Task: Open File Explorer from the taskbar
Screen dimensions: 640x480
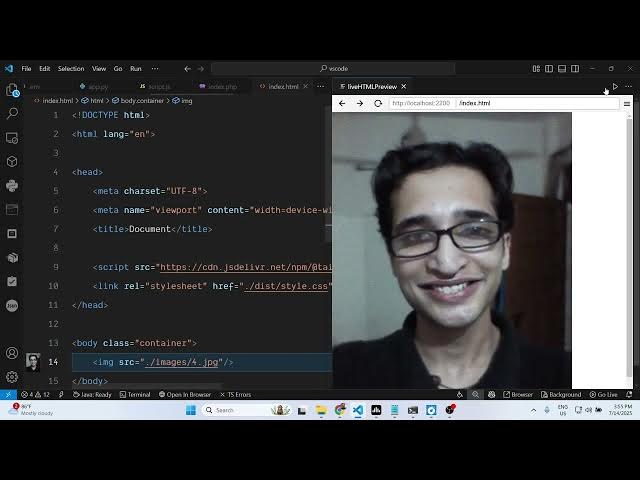Action: click(321, 410)
